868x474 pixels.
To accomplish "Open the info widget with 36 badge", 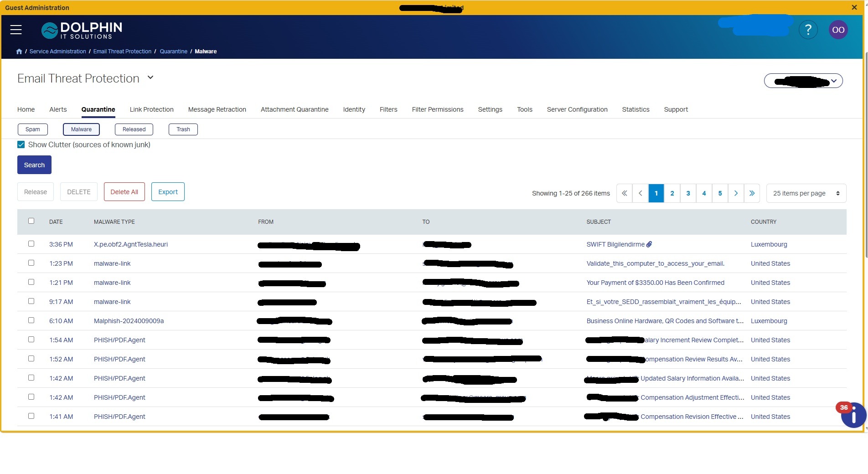I will (852, 415).
